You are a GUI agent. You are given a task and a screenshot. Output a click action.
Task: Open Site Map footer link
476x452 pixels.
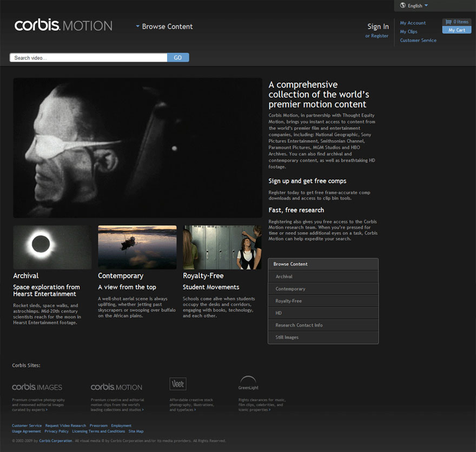coord(136,431)
